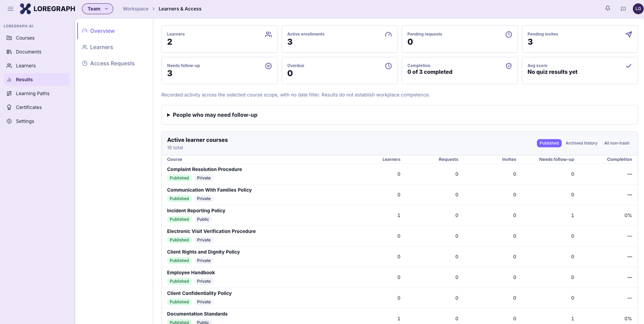Go to Documents in the sidebar
The height and width of the screenshot is (324, 644).
[x=36, y=52]
